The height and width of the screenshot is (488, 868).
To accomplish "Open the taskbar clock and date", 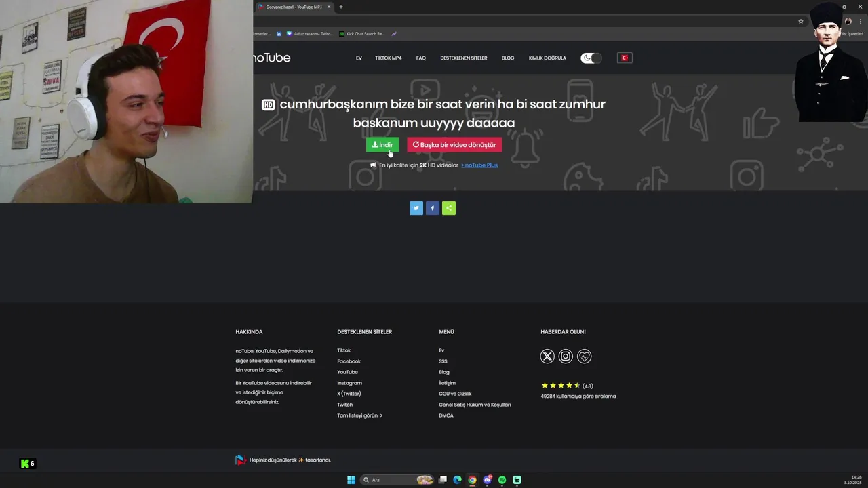I will pos(853,480).
